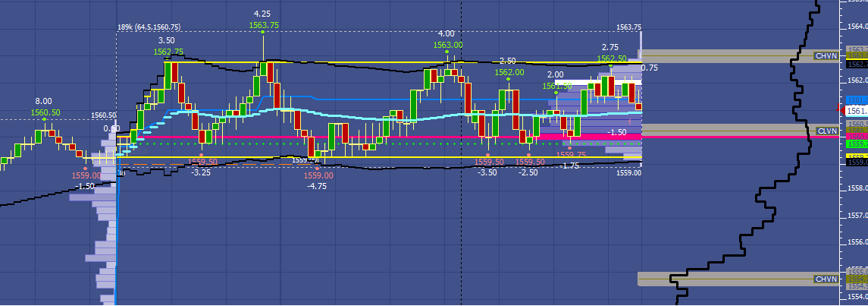Click the blue 1561.5 price axis tag
Viewport: 868px width, 306px height.
click(856, 99)
